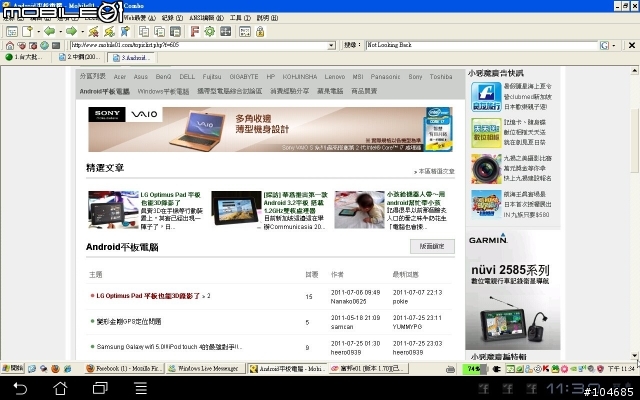640x400 pixels.
Task: Open dropdown arrow next to forward arrow
Action: pyautogui.click(x=82, y=32)
